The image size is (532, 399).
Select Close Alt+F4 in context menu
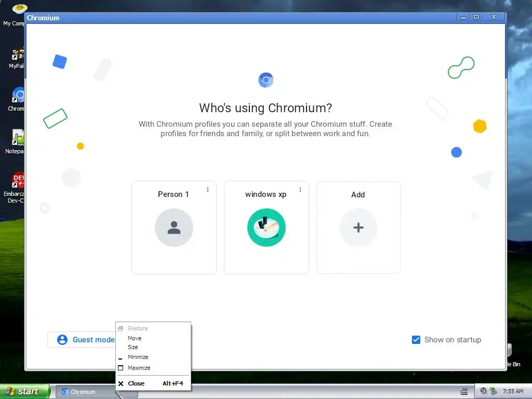click(x=153, y=383)
